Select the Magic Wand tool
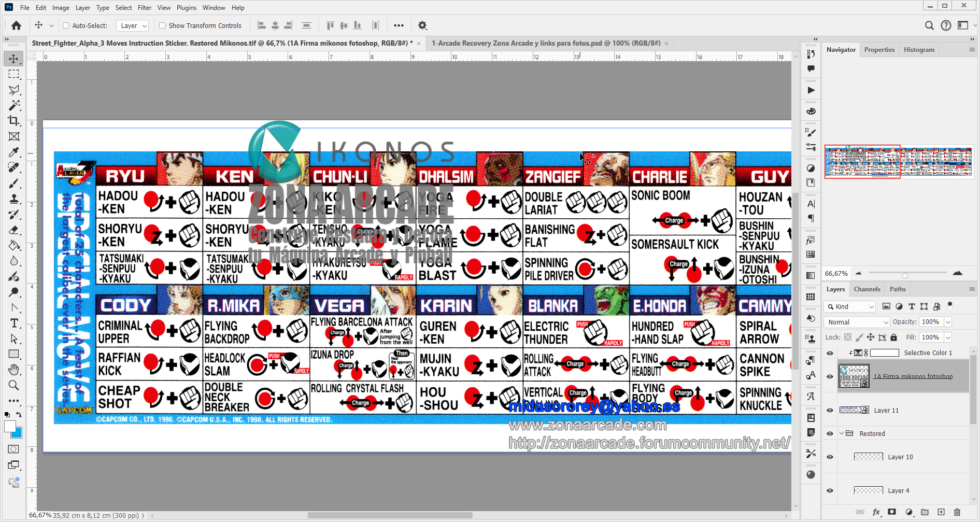The image size is (980, 522). click(x=14, y=105)
